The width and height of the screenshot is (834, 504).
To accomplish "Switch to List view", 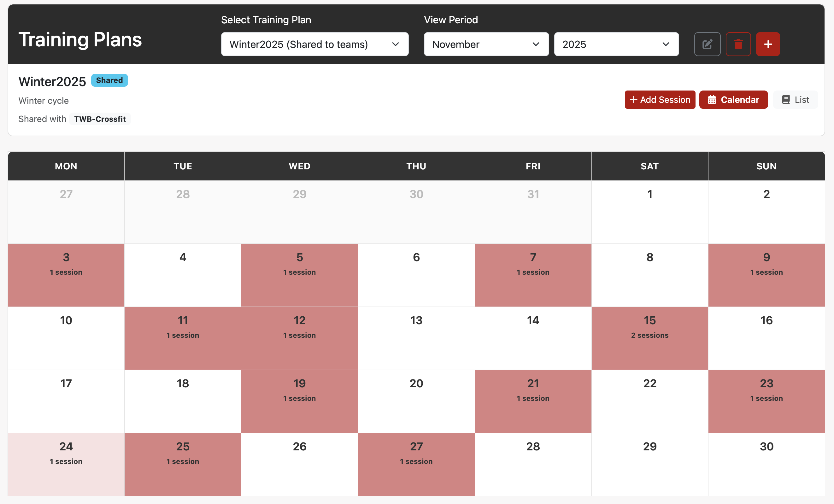I will tap(795, 100).
